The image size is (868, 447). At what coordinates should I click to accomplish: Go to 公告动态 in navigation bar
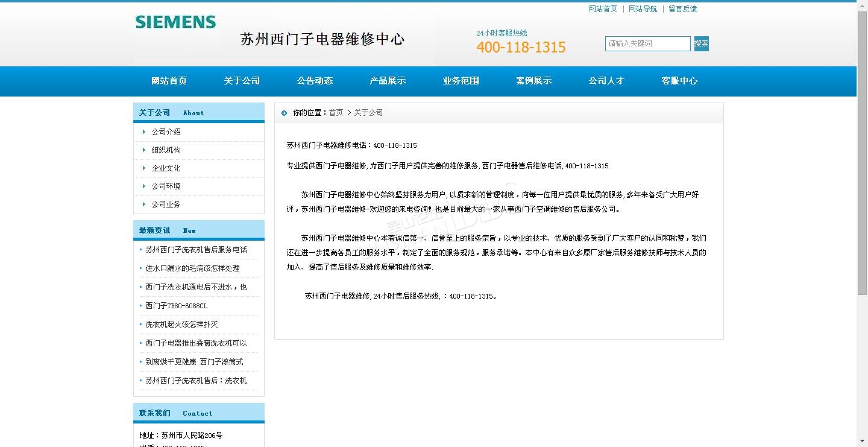click(x=315, y=81)
